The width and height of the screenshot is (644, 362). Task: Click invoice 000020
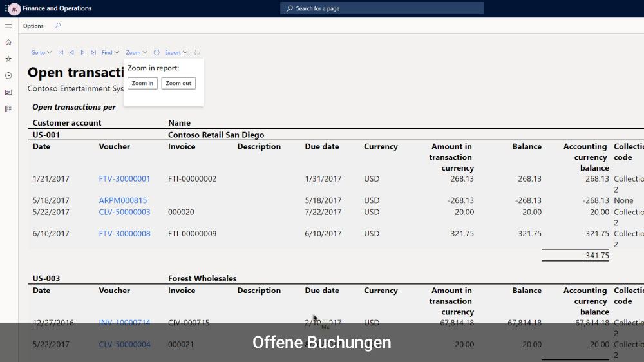[x=181, y=212]
